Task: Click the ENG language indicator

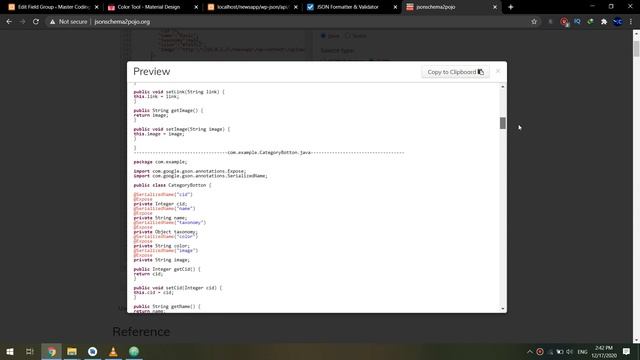Action: pyautogui.click(x=582, y=351)
